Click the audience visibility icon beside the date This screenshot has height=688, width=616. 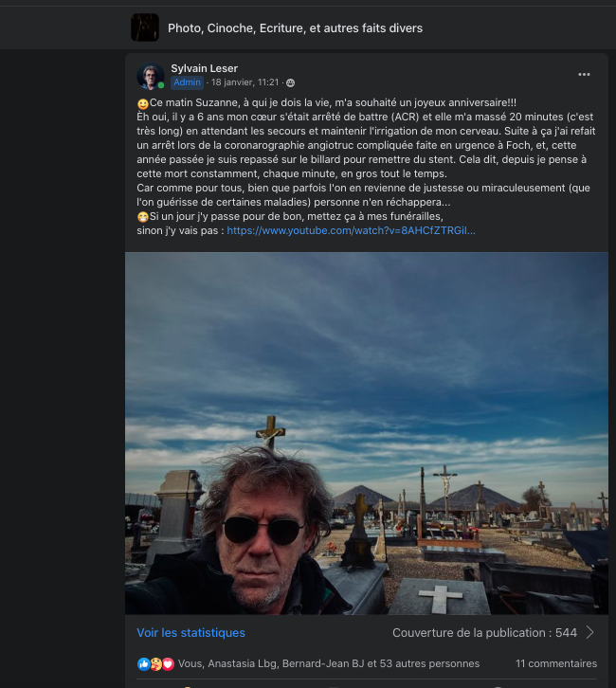(290, 83)
